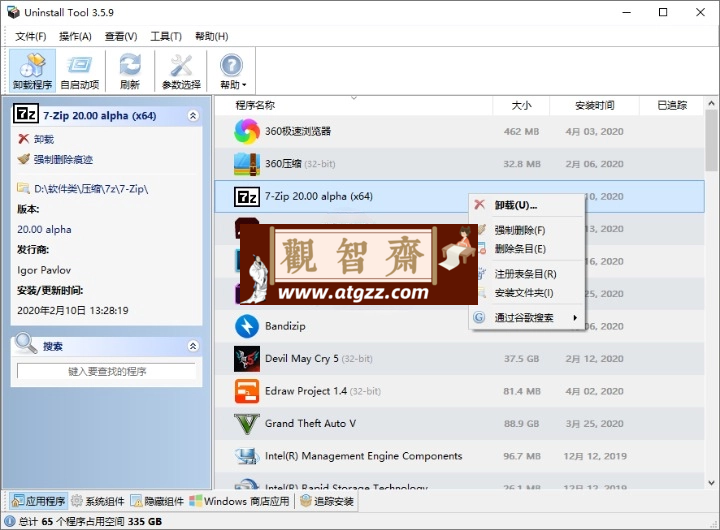720x530 pixels.
Task: Click the 7-Zip icon in list
Action: [x=247, y=197]
